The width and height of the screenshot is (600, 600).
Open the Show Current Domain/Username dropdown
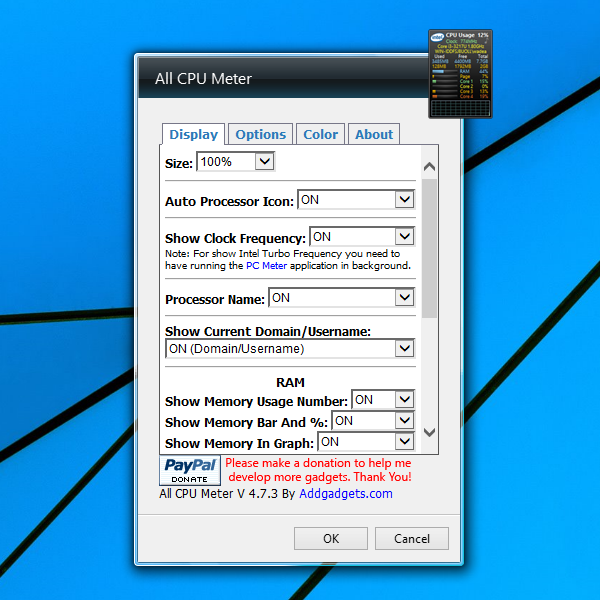pos(290,348)
